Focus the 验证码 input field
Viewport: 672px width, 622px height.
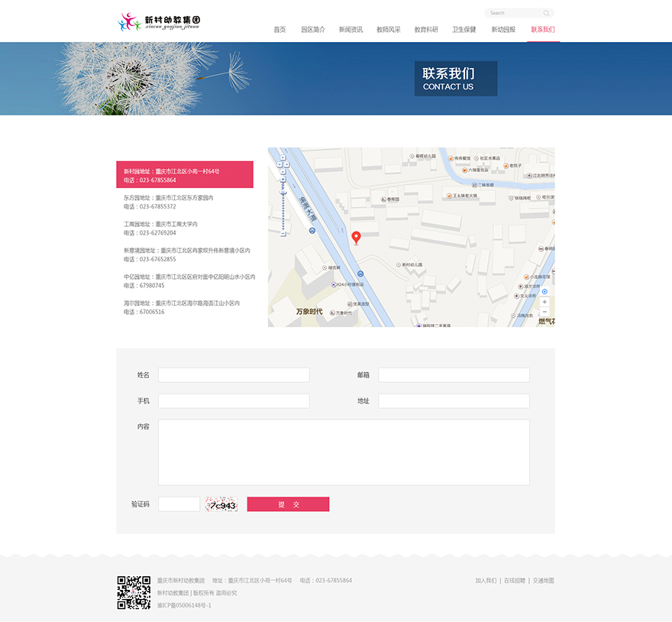[179, 504]
